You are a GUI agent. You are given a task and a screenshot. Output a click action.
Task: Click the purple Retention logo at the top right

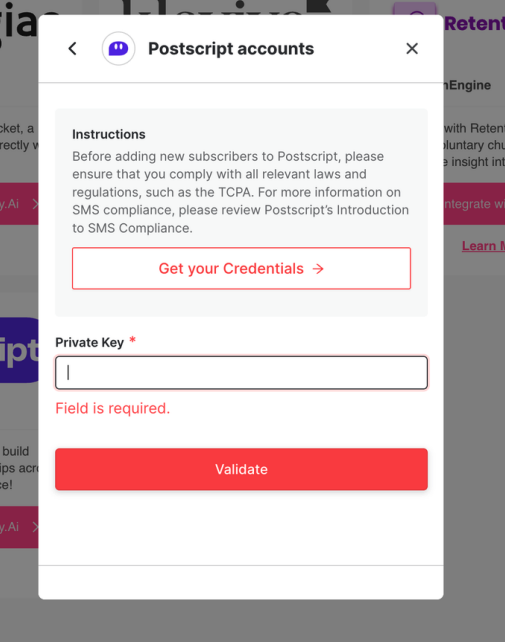pyautogui.click(x=474, y=23)
